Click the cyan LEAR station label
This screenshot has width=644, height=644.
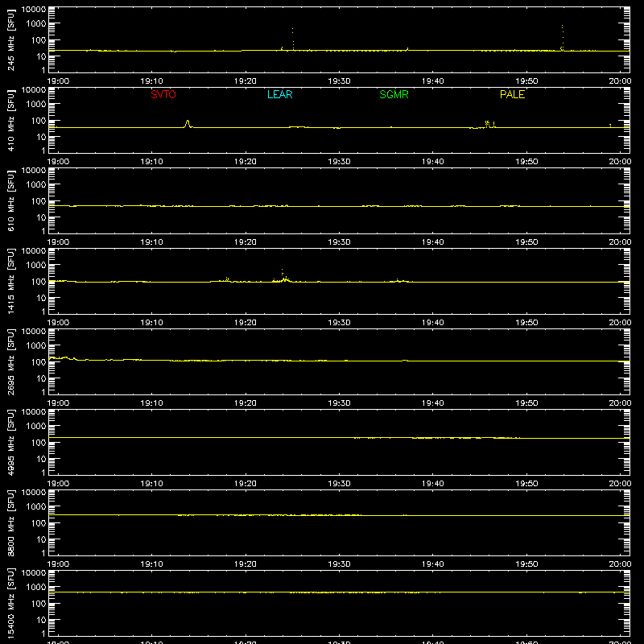(x=279, y=94)
